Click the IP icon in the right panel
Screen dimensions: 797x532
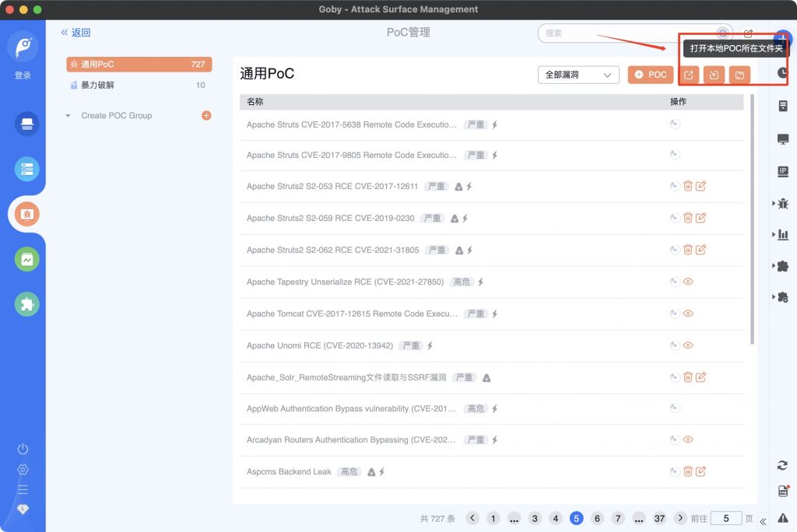click(x=783, y=172)
